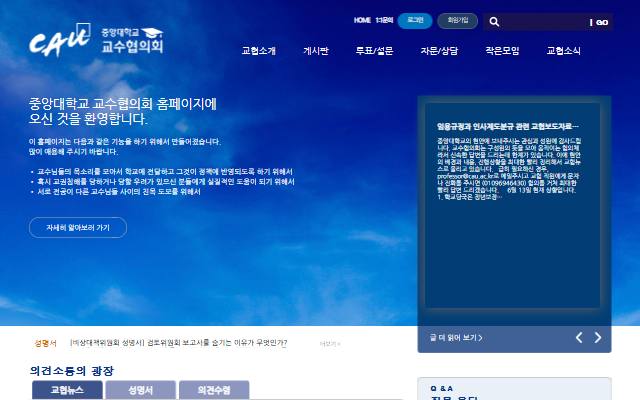Click the 자세히 알아보러 가기 button
640x400 pixels.
pos(78,228)
